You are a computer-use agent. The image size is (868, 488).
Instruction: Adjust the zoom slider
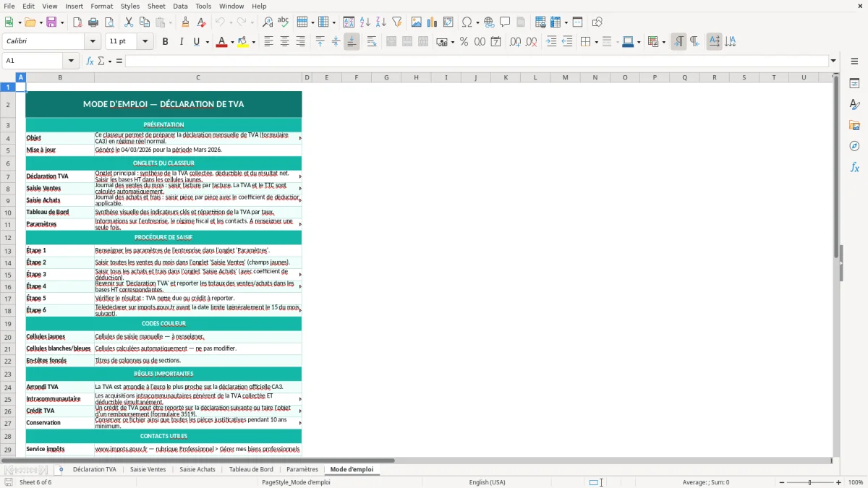pos(809,482)
